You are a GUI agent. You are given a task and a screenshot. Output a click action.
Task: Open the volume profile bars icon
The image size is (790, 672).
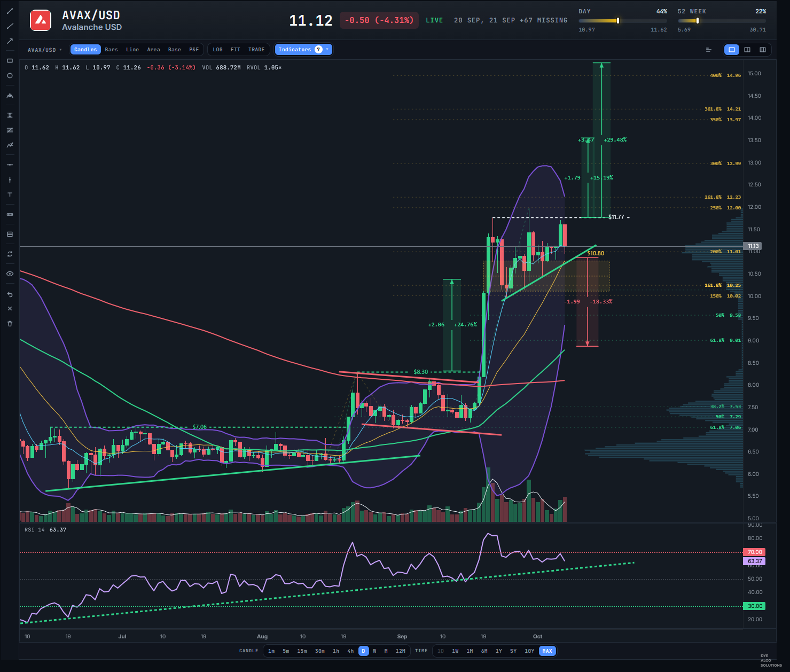[x=709, y=50]
